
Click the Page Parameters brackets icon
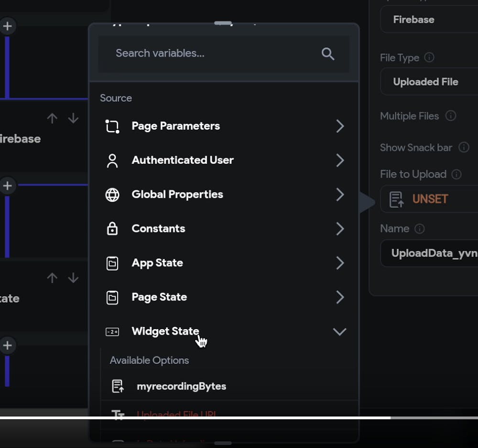click(112, 126)
